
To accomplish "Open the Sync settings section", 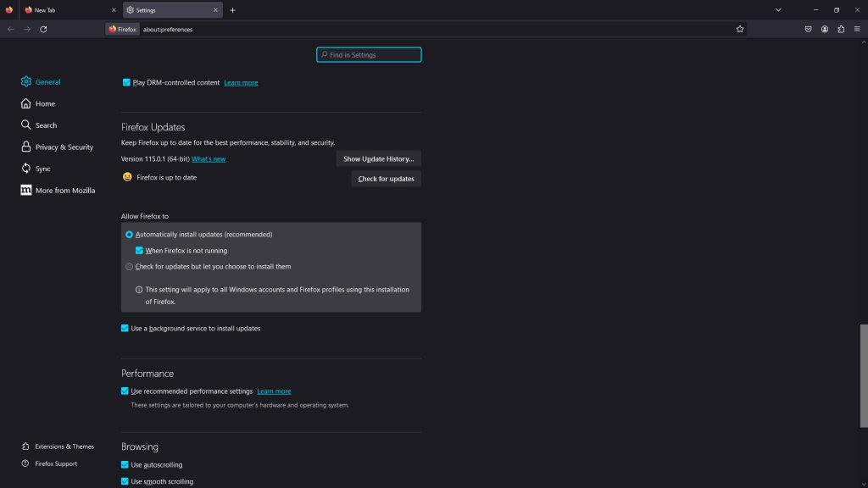I will (x=42, y=169).
